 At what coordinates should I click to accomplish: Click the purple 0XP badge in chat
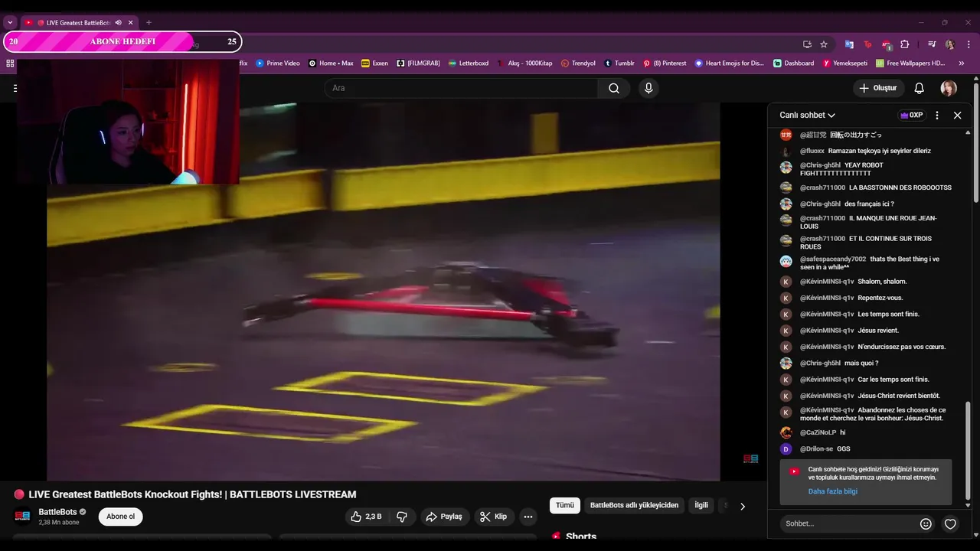(911, 115)
